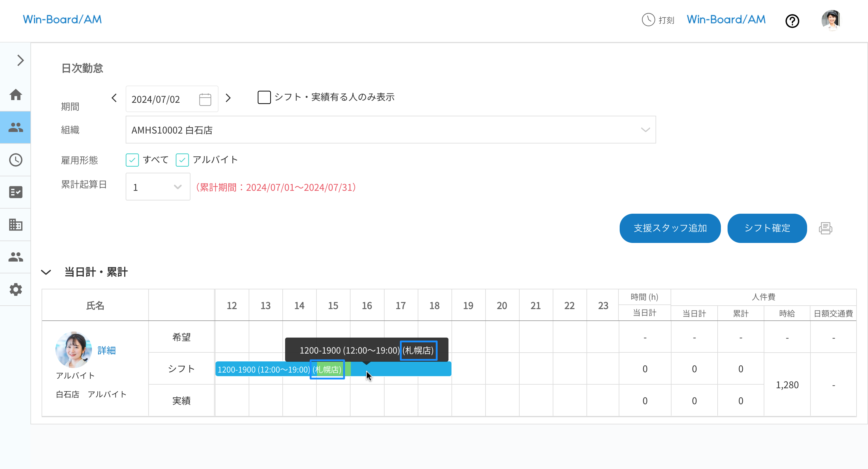
Task: Collapse the 当日計・累計 section
Action: 46,272
